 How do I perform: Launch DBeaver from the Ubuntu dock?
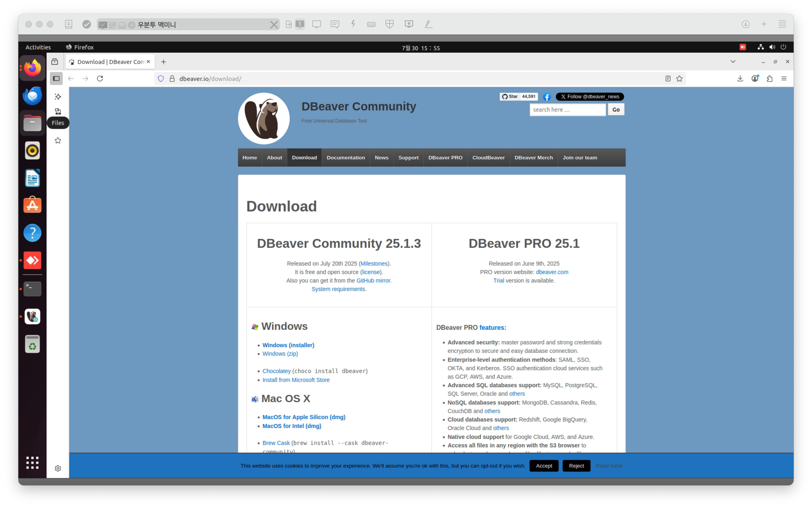coord(32,316)
